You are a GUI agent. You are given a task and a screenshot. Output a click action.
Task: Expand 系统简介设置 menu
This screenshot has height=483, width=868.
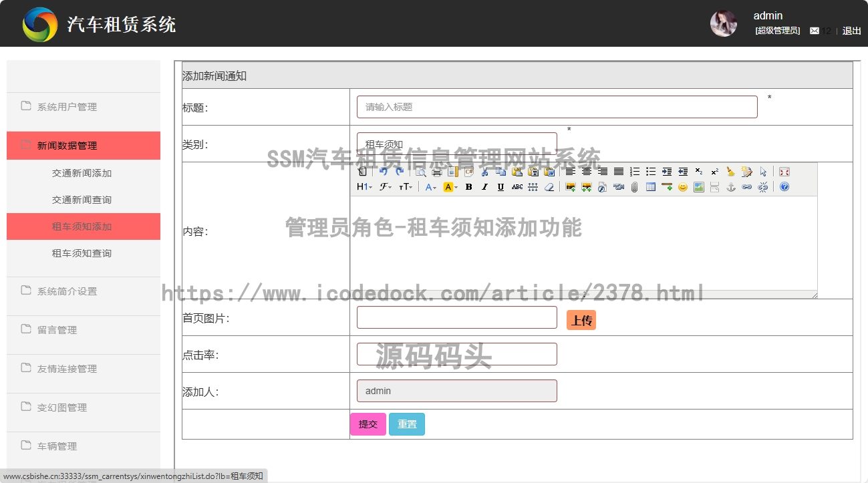(x=84, y=291)
